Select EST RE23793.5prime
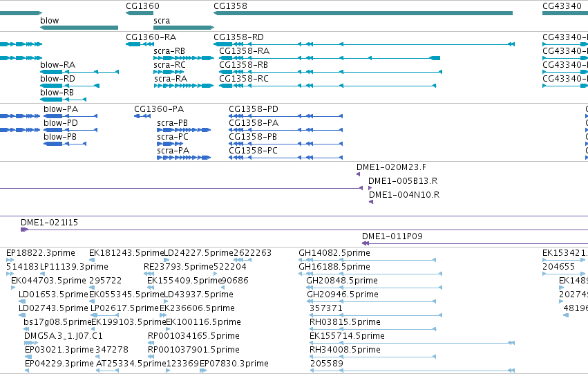588x374 pixels. (x=178, y=267)
